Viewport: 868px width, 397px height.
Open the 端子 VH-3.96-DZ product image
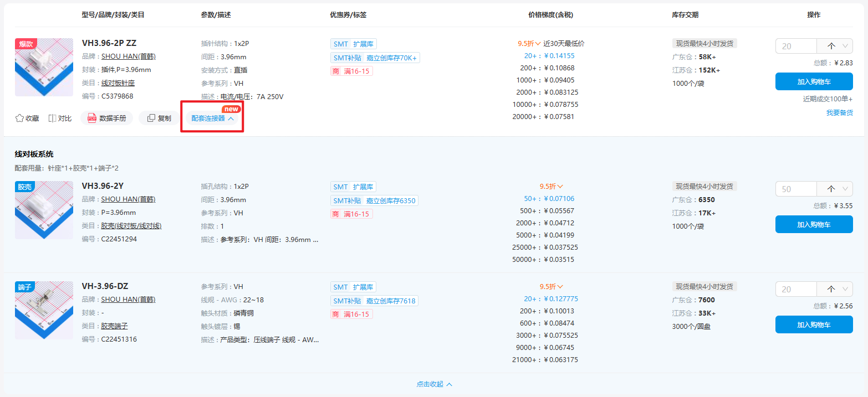click(44, 310)
